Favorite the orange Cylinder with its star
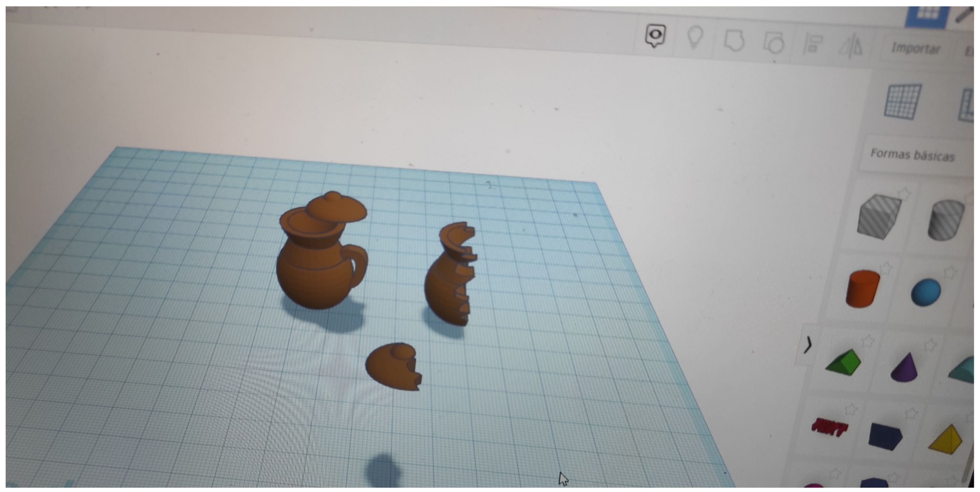The width and height of the screenshot is (980, 492). point(886,268)
